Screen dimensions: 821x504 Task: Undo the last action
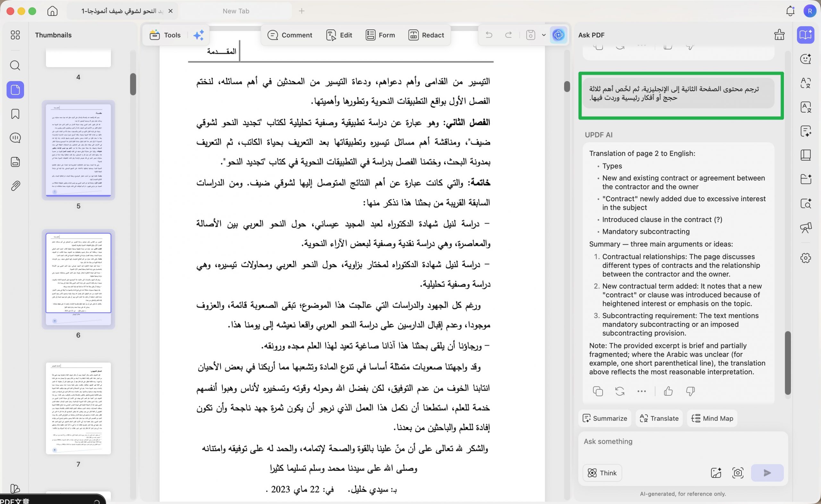click(489, 35)
